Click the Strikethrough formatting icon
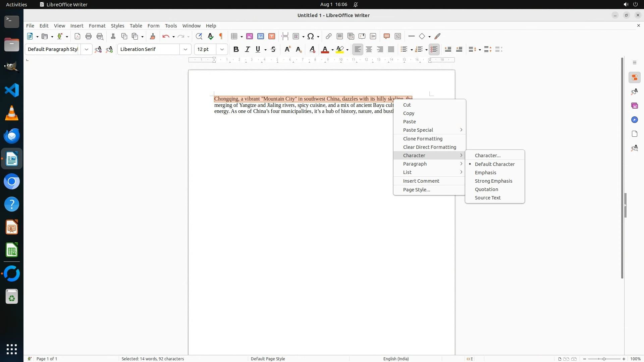The height and width of the screenshot is (362, 644). tap(273, 49)
